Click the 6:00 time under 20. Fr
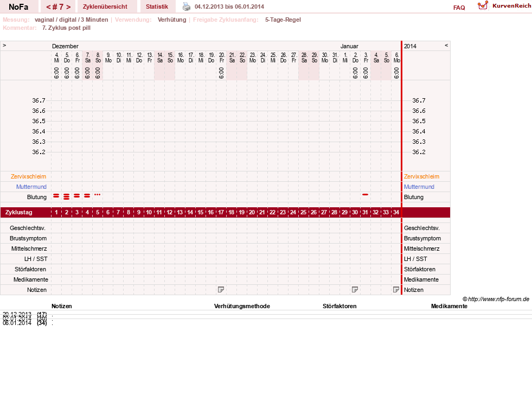Screen dimensions: 532x414 221,73
